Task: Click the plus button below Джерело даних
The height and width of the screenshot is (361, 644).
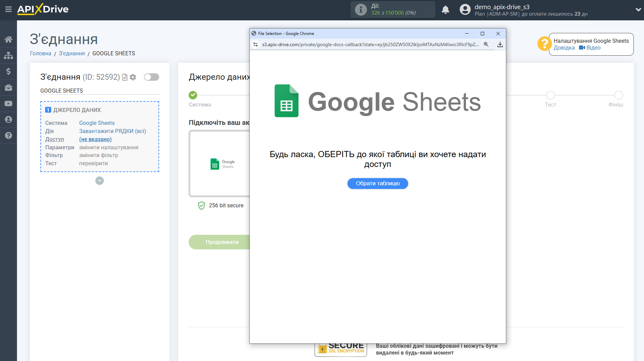Action: pyautogui.click(x=99, y=180)
